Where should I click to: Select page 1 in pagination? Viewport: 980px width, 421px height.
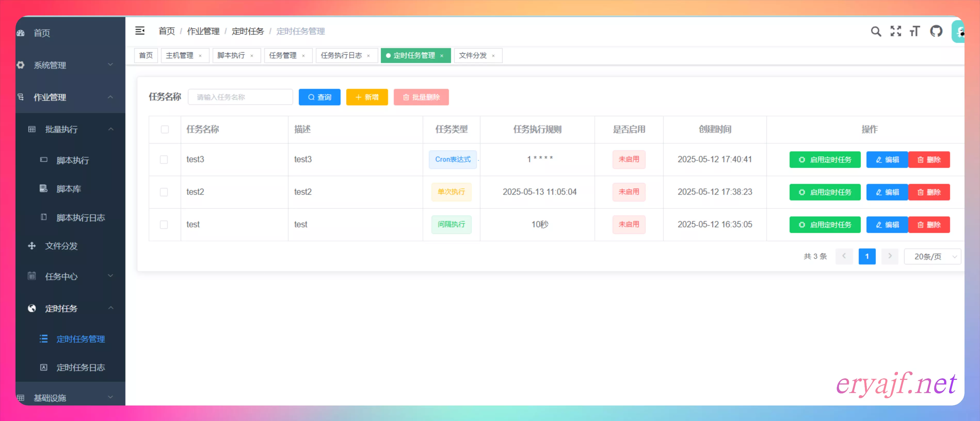[x=867, y=256]
